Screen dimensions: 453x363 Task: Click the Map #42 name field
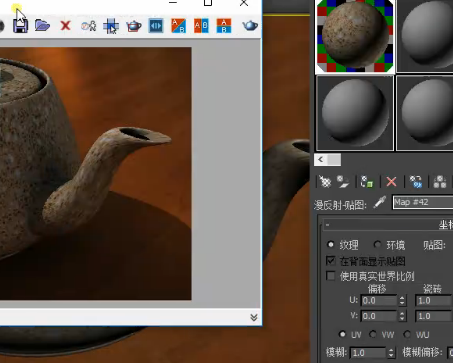[x=423, y=202]
